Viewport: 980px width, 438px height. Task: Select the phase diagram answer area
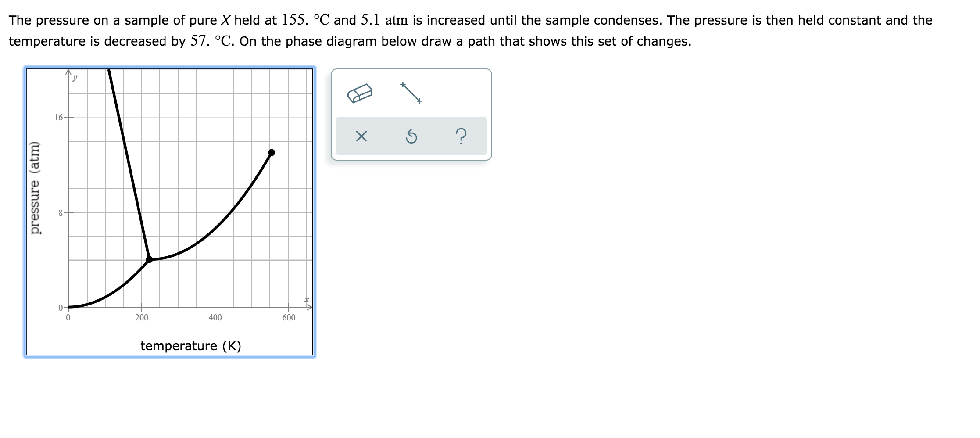(x=171, y=211)
